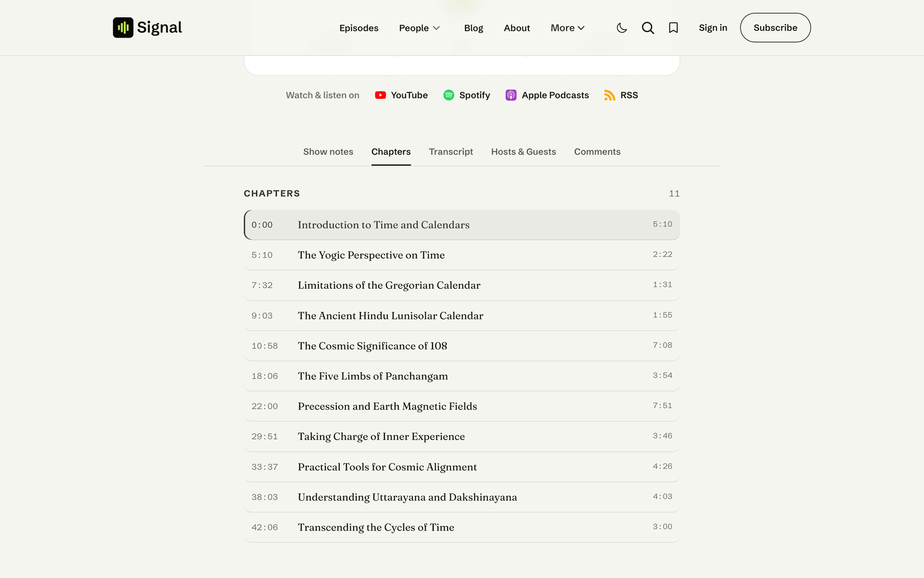Play The Five Limbs of Panchangam chapter
Image resolution: width=924 pixels, height=578 pixels.
462,376
